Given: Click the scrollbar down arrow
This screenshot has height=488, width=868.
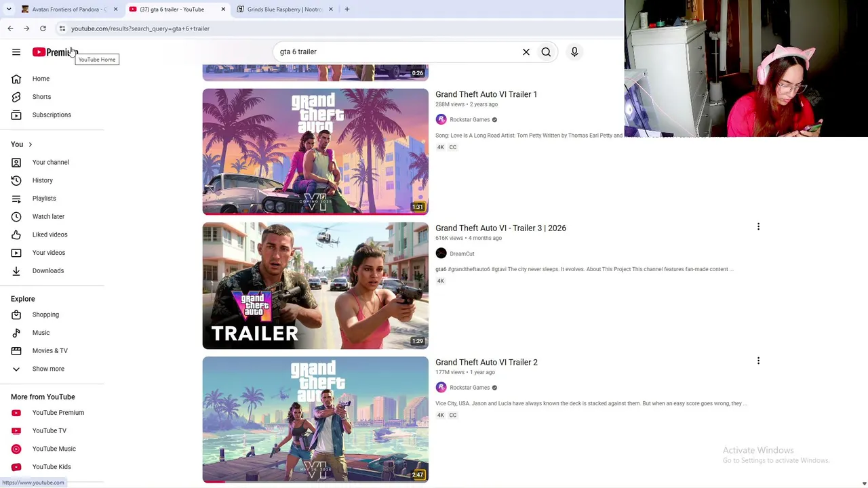Looking at the screenshot, I should (863, 483).
